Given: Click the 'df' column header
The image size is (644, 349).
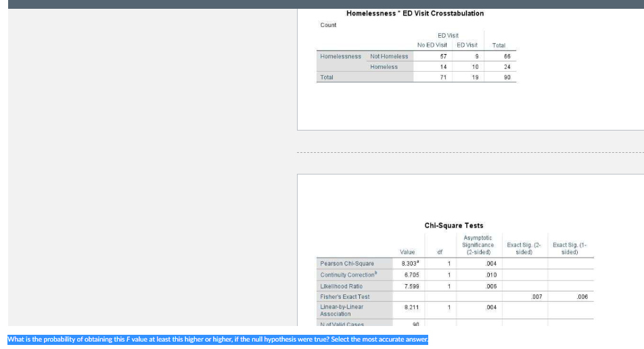Looking at the screenshot, I should tap(440, 252).
